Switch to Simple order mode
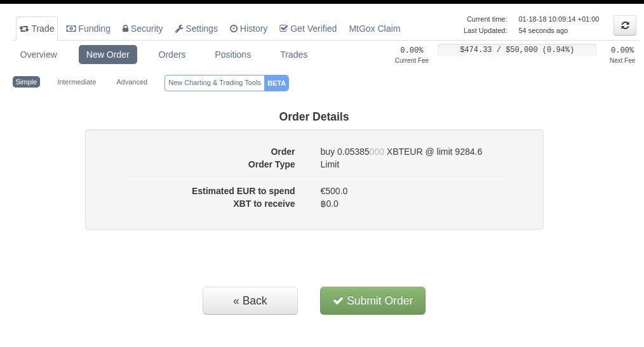The width and height of the screenshot is (644, 347). click(x=26, y=82)
